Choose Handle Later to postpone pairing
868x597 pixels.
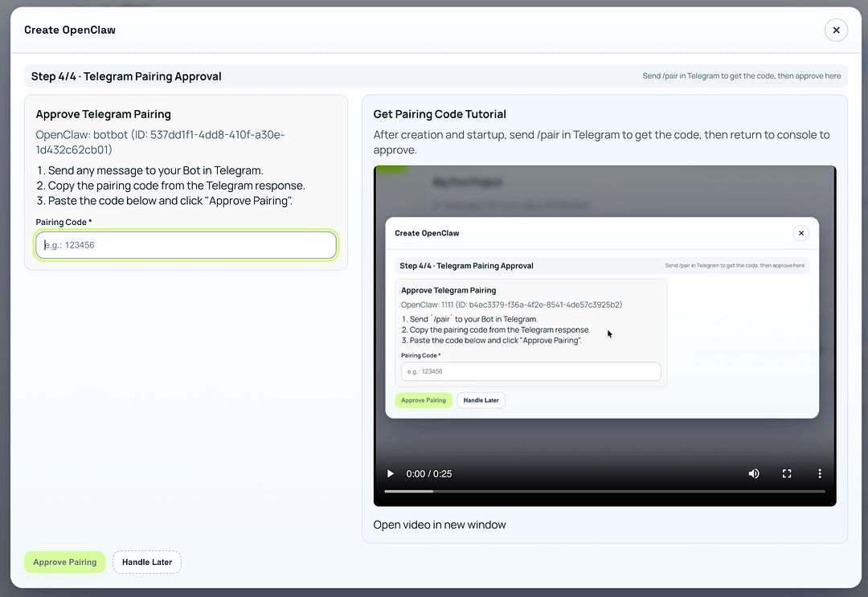pyautogui.click(x=146, y=562)
